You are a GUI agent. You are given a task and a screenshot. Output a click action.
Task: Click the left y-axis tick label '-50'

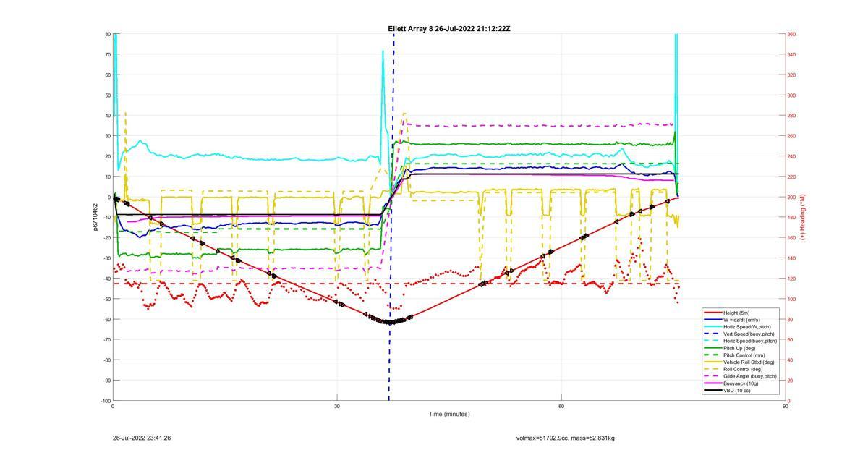107,299
